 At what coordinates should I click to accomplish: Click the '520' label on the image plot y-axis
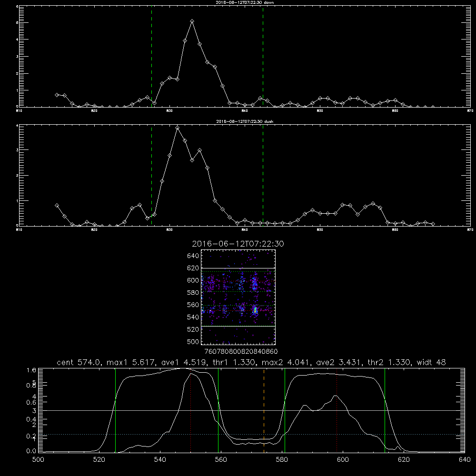(193, 329)
